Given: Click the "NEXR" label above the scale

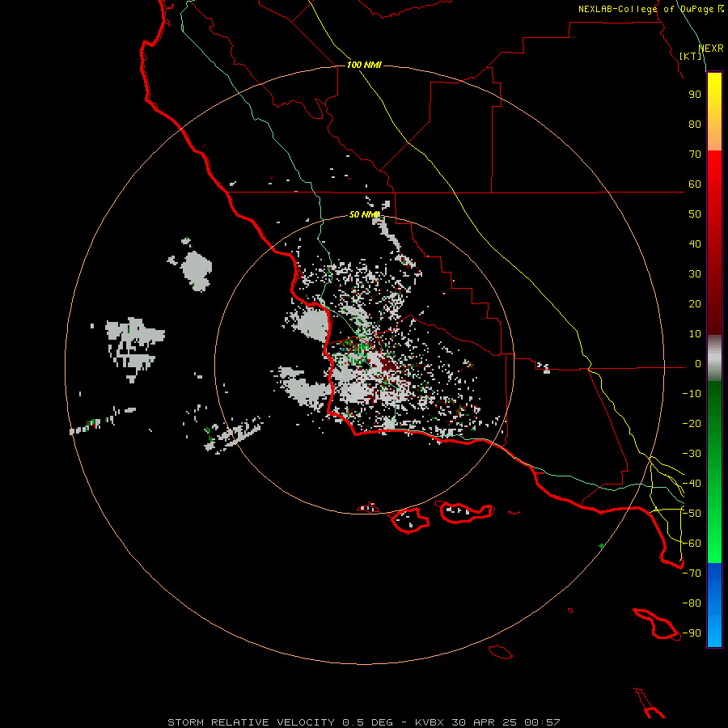Looking at the screenshot, I should click(x=711, y=49).
